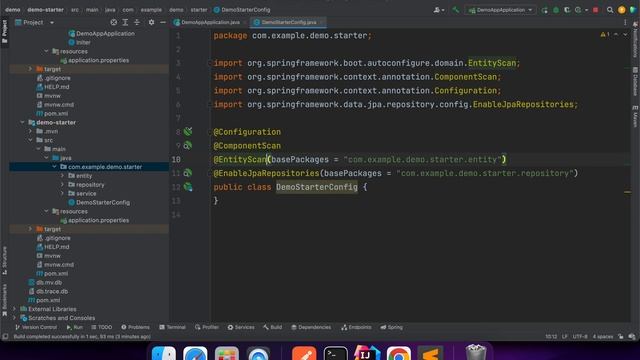Click the gutter component scan icon on line 9

[188, 145]
